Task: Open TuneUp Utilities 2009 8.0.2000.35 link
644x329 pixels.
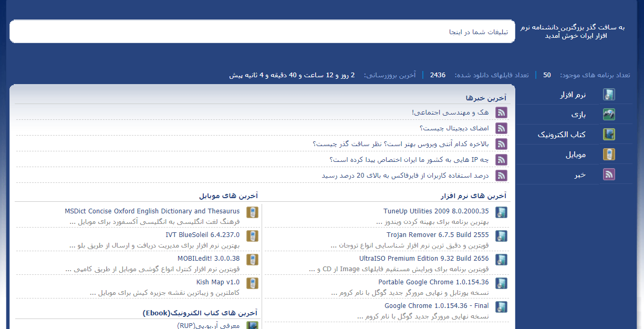Action: pyautogui.click(x=436, y=211)
